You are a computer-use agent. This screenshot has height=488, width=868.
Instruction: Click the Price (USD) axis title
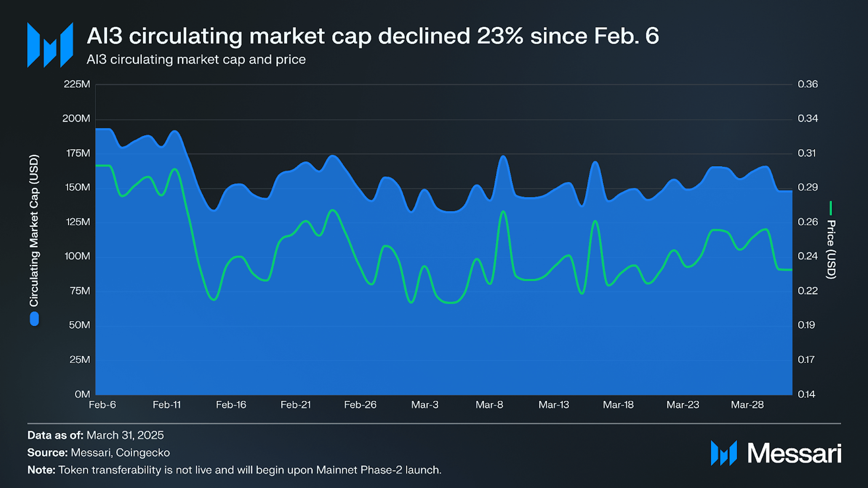click(831, 249)
